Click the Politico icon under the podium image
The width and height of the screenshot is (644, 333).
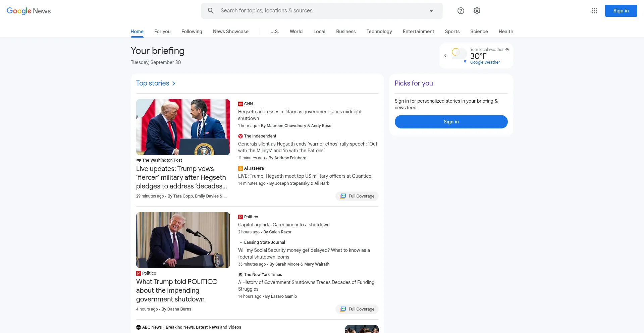(x=139, y=273)
